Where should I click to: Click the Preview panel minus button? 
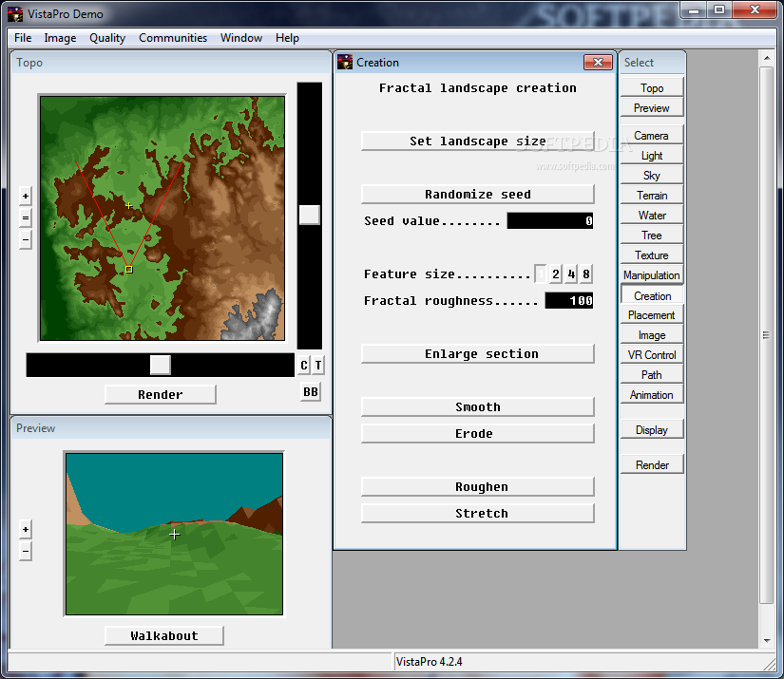pyautogui.click(x=26, y=552)
